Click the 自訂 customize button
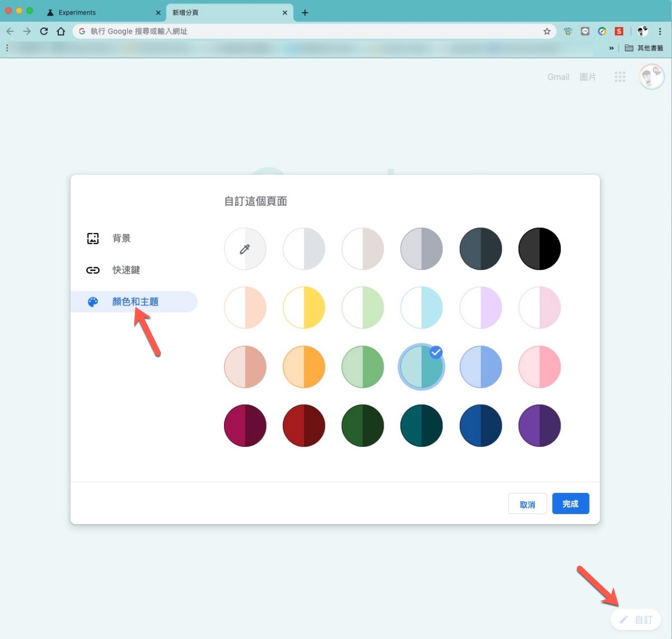This screenshot has height=639, width=672. [x=636, y=620]
